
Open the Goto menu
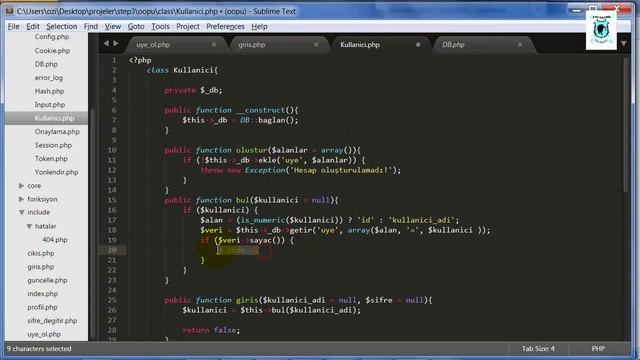point(136,27)
